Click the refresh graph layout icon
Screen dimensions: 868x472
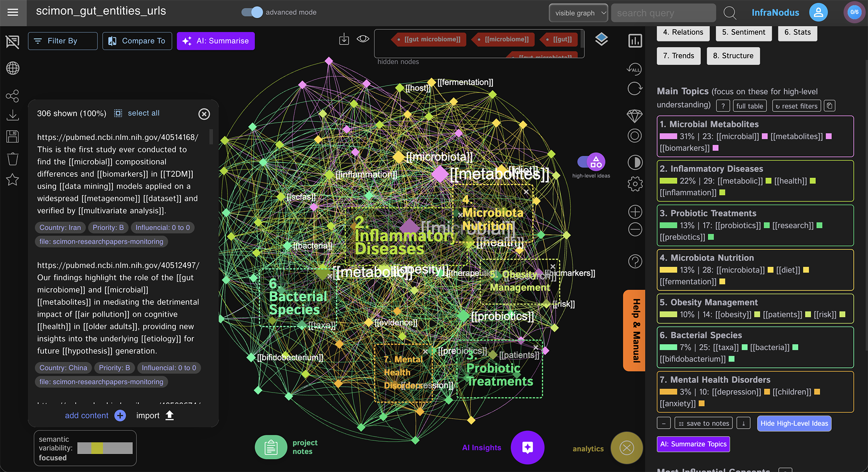(635, 89)
